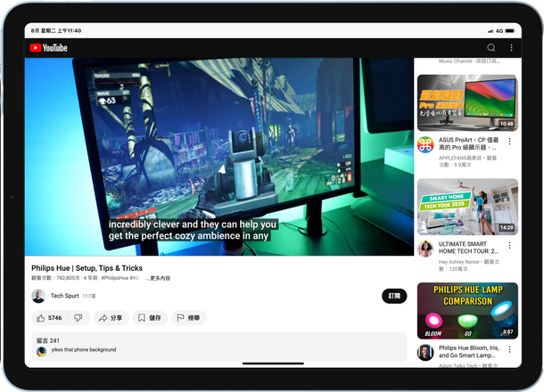Image resolution: width=544 pixels, height=392 pixels.
Task: Share the video using 分享 button
Action: [111, 318]
